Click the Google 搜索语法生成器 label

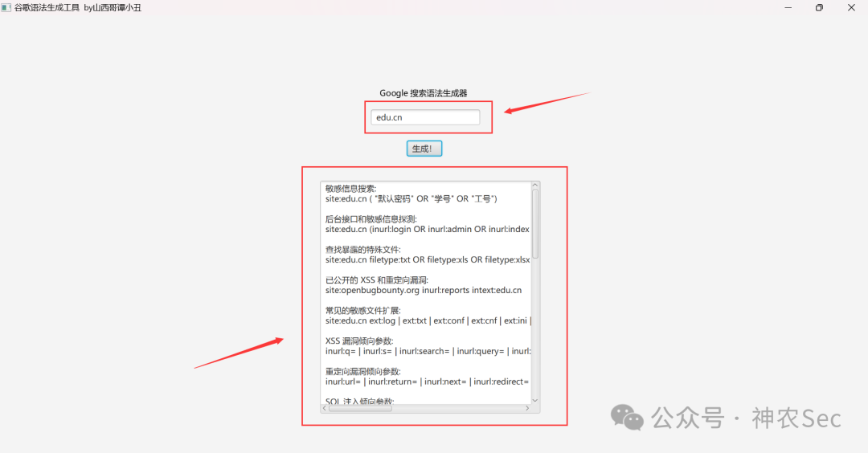424,93
